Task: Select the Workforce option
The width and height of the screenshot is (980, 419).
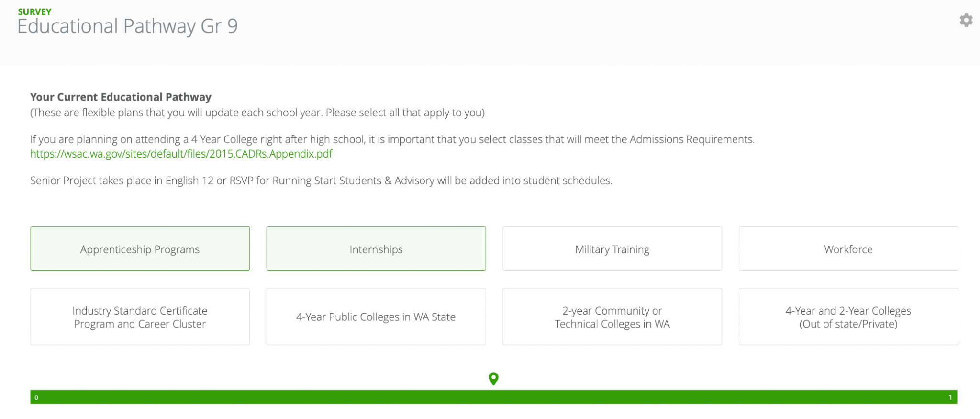Action: 848,249
